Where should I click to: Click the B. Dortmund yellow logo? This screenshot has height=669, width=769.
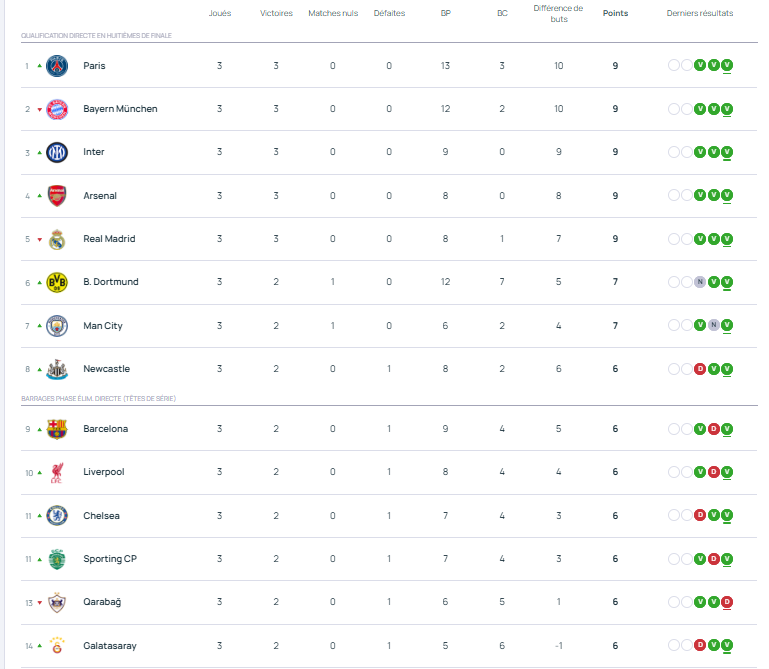point(57,282)
